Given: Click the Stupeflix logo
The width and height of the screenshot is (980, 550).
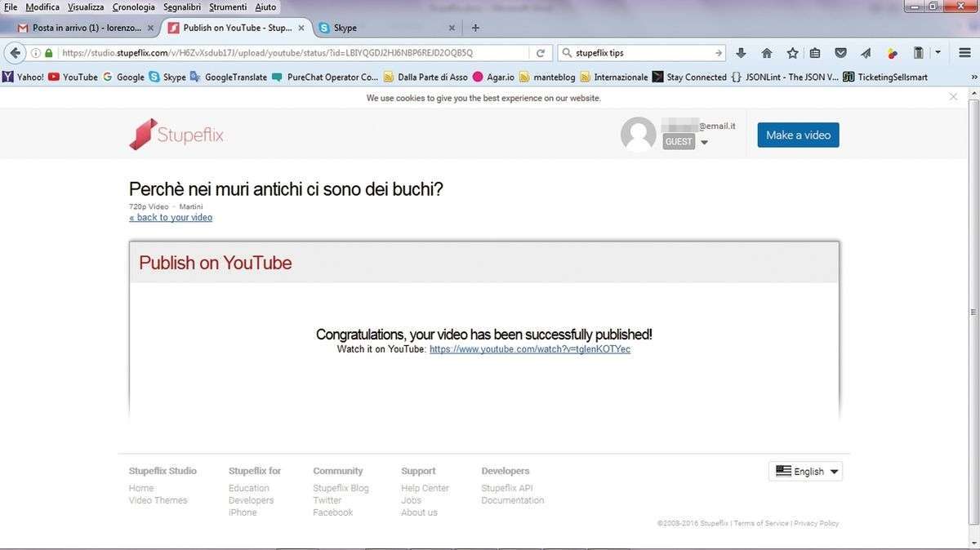Looking at the screenshot, I should point(176,135).
